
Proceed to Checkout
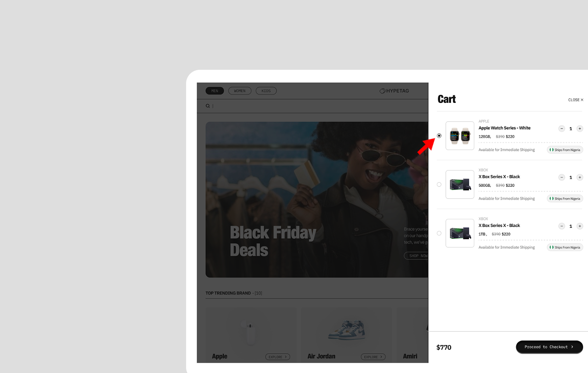[549, 347]
